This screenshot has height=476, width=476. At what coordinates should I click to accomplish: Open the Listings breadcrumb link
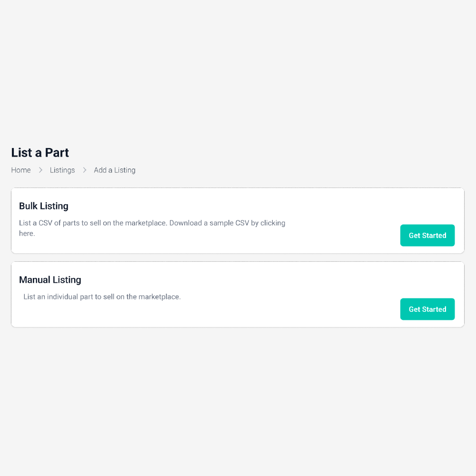[x=62, y=170]
